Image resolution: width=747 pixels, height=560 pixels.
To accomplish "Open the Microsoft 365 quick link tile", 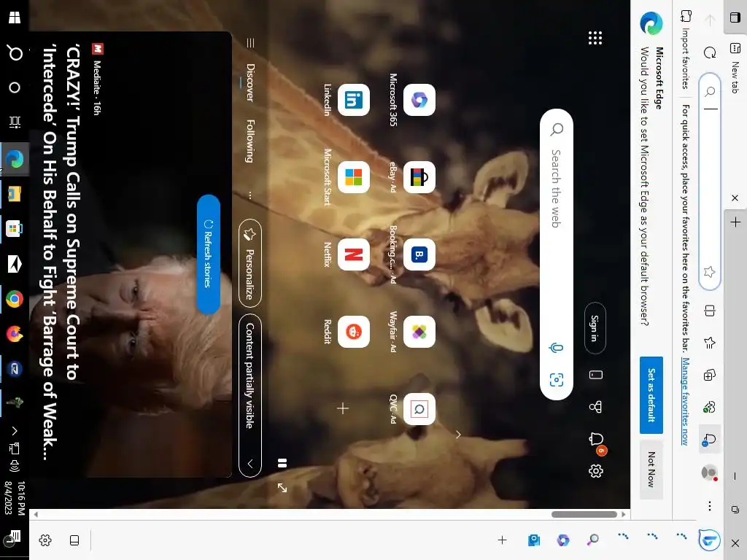I will tap(419, 100).
